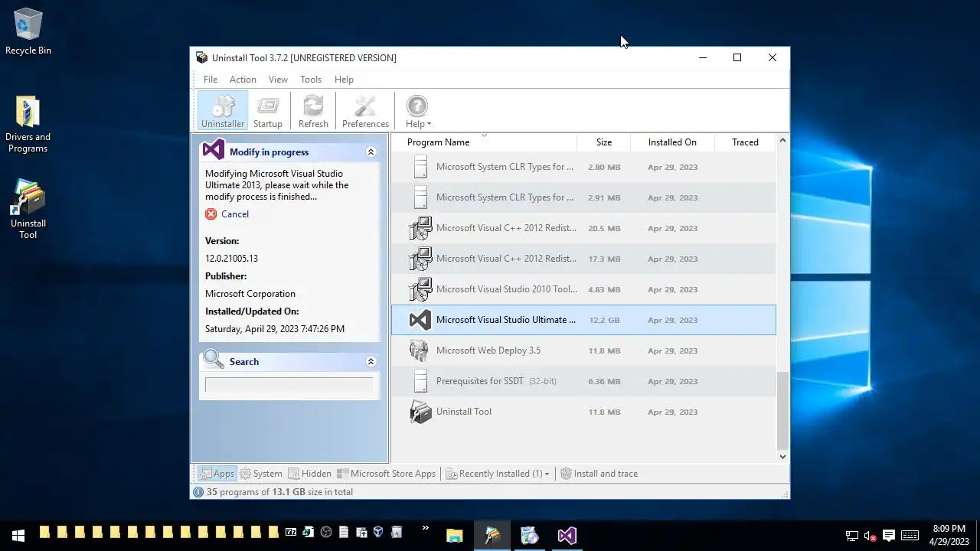
Task: Click icon of CLR Types 2.91 MB row
Action: 420,197
